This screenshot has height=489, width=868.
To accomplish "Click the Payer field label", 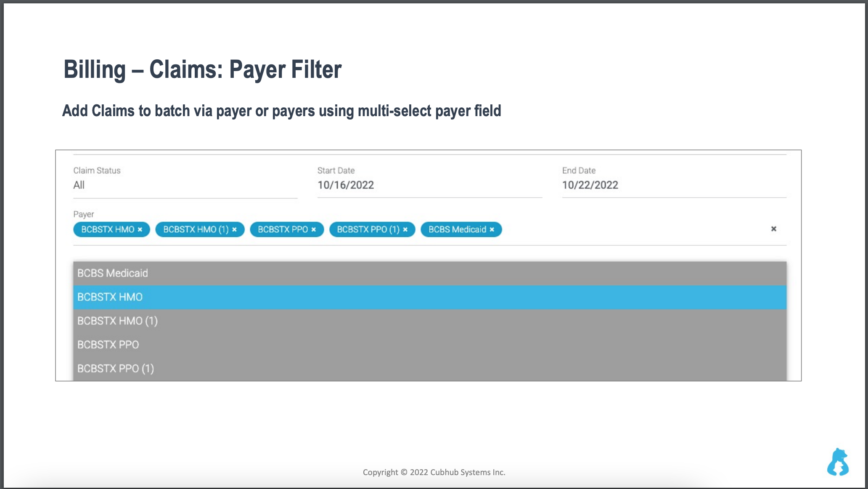I will [84, 214].
